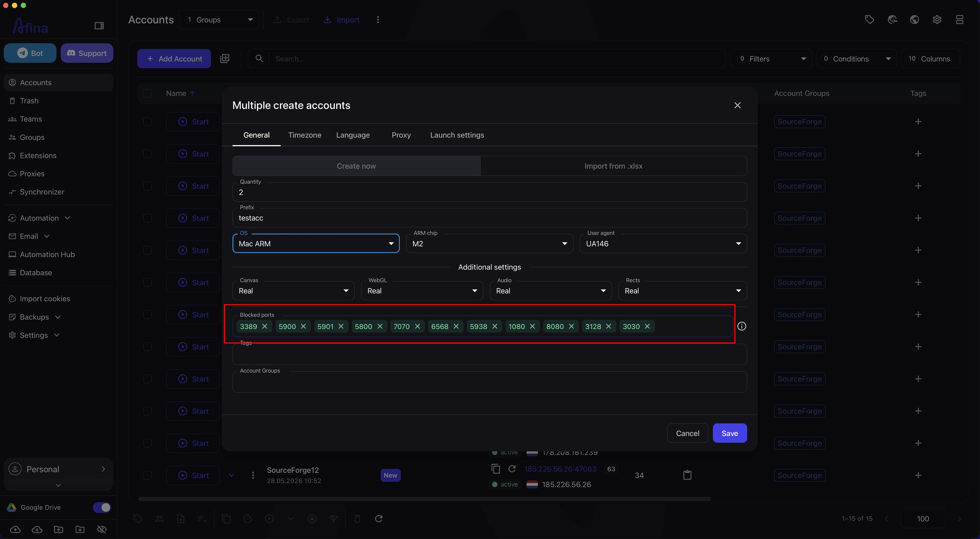Click the search magnifier icon
This screenshot has width=980, height=539.
tap(259, 59)
